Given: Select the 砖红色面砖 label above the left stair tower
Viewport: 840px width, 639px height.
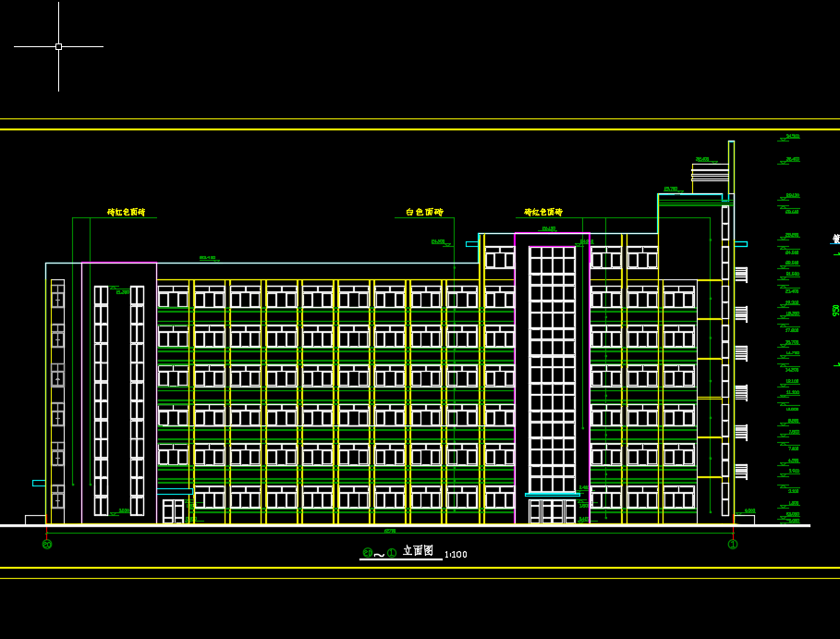Looking at the screenshot, I should [x=126, y=213].
